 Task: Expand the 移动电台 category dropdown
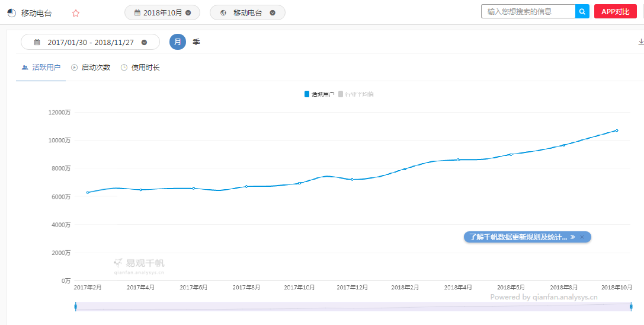(x=247, y=13)
